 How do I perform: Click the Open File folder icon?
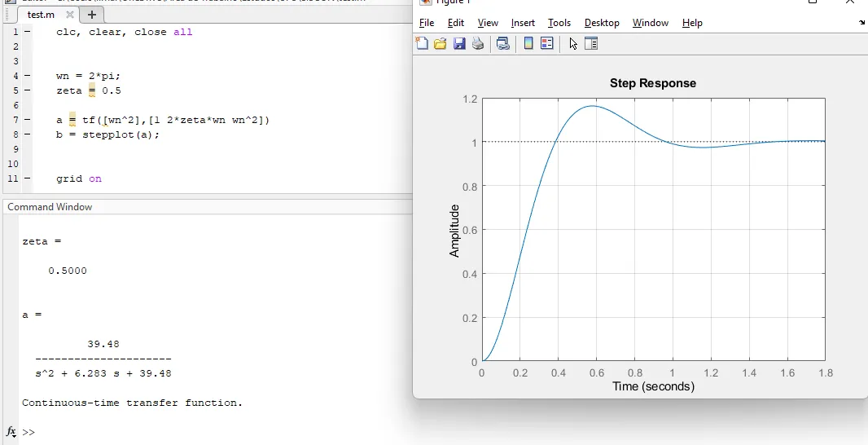pyautogui.click(x=441, y=44)
